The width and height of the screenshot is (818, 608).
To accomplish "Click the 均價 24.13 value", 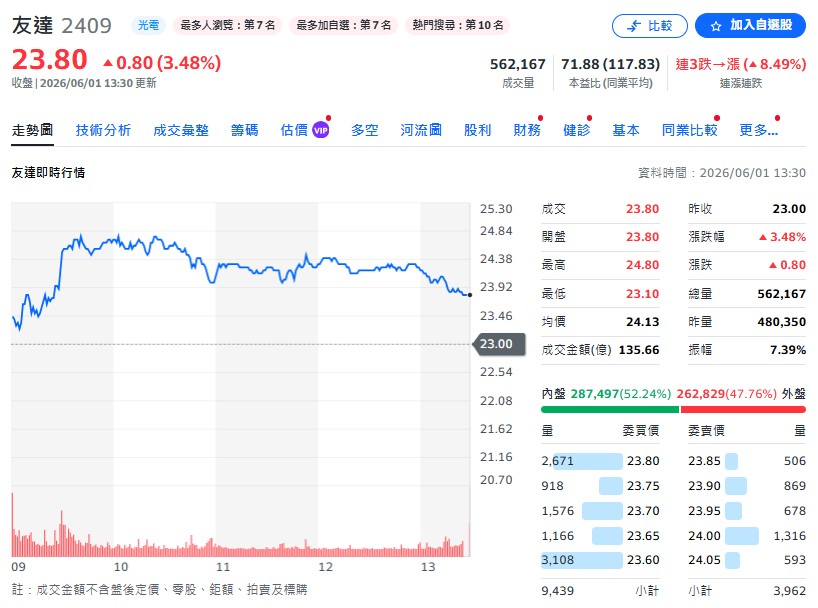I will (x=643, y=322).
